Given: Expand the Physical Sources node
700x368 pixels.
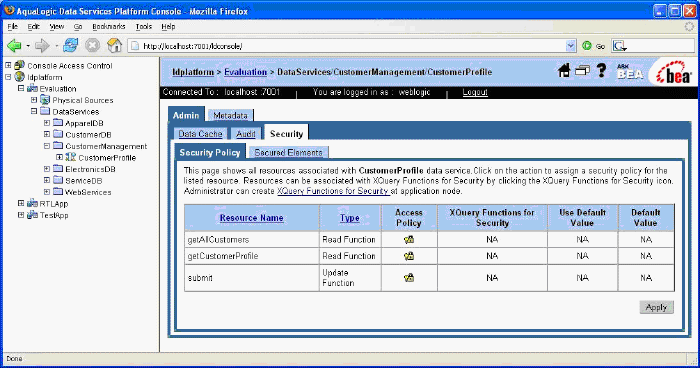Looking at the screenshot, I should tap(34, 100).
